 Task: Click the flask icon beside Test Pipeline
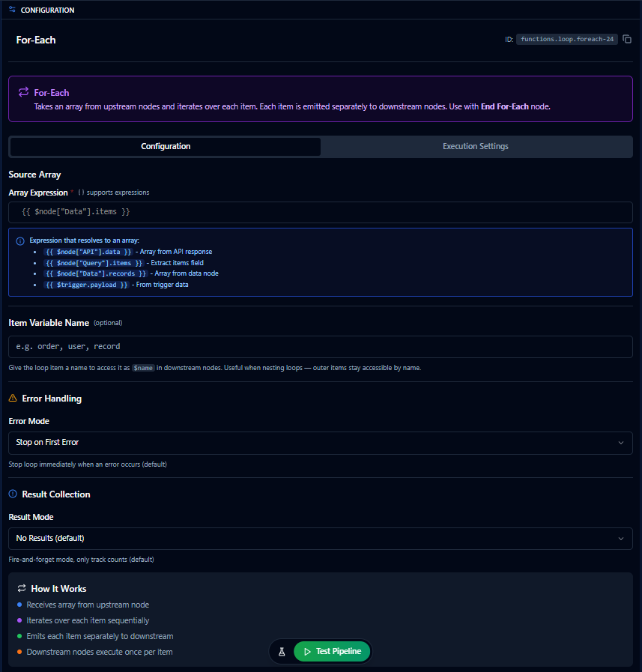click(x=282, y=651)
